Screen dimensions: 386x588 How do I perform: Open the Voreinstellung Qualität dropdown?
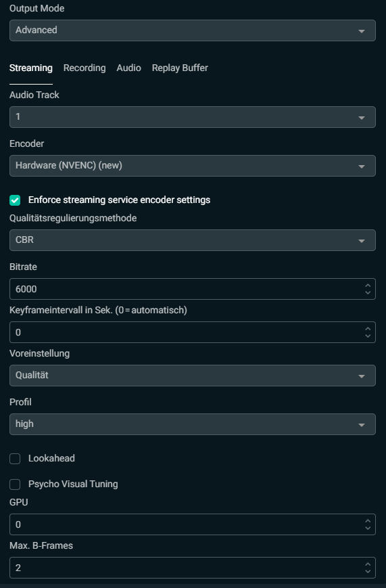click(x=192, y=376)
